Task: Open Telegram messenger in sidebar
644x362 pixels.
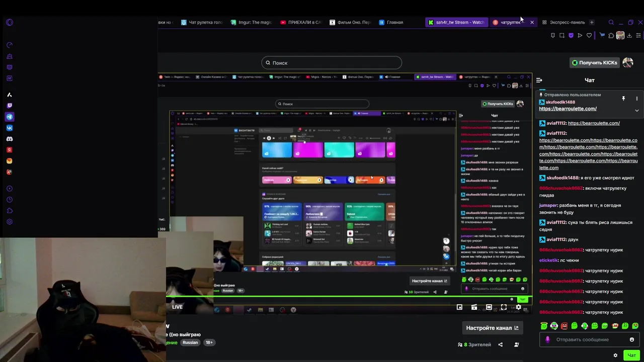Action: [10, 117]
